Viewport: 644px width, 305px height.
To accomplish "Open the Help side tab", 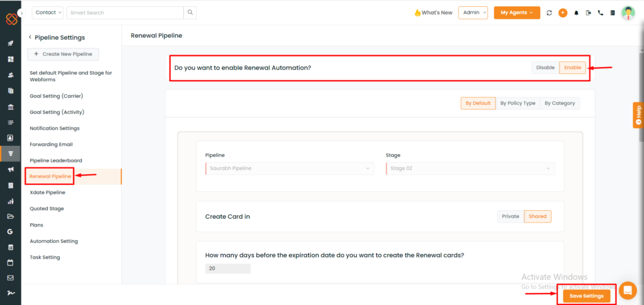I will 638,115.
